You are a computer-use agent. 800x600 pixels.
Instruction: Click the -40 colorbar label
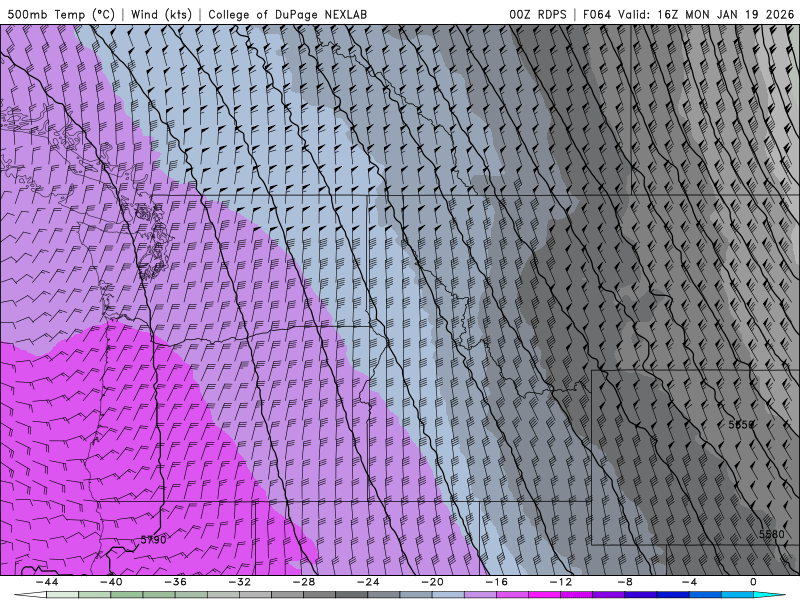(111, 582)
